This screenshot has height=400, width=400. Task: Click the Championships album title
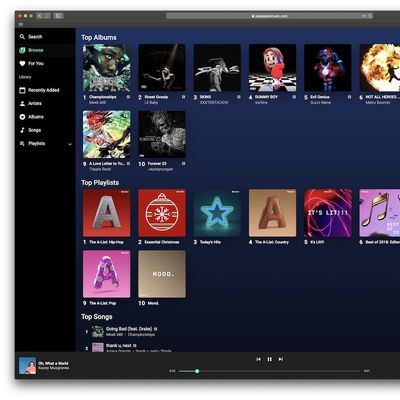103,97
